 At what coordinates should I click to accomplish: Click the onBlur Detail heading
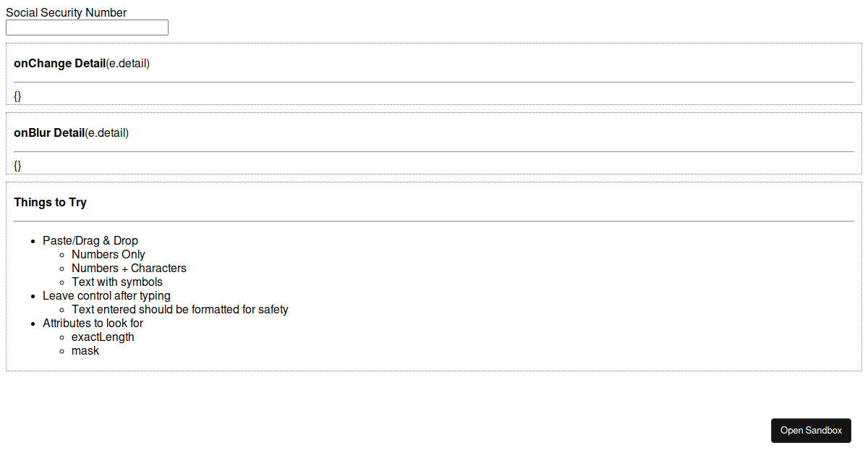49,132
